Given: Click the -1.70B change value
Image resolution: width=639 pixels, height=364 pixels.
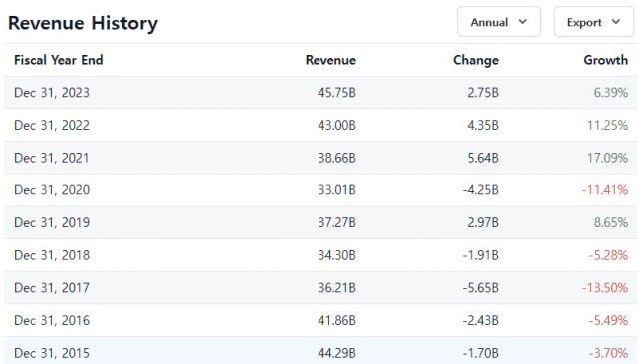Looking at the screenshot, I should 481,353.
